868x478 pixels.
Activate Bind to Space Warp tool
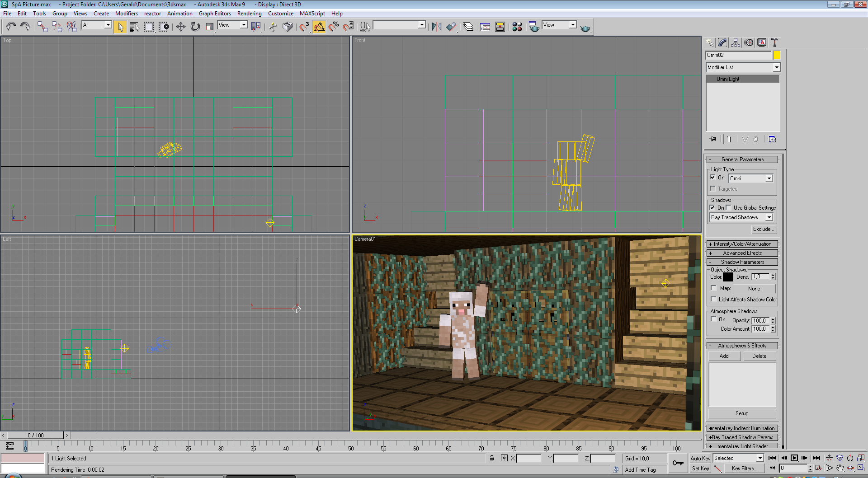pos(71,27)
